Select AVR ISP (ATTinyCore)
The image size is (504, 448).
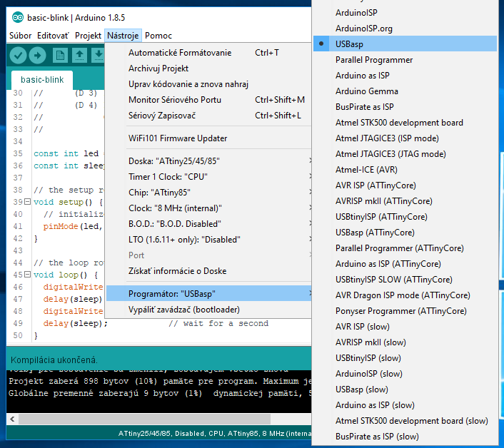pos(405,185)
